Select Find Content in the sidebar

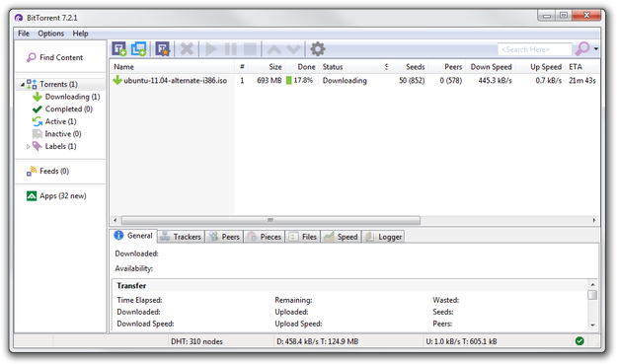click(61, 57)
